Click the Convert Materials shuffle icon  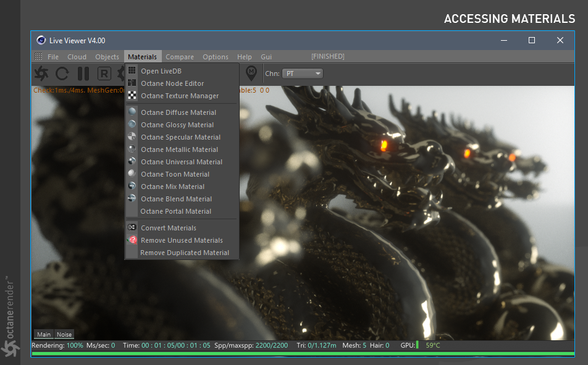[x=132, y=227]
